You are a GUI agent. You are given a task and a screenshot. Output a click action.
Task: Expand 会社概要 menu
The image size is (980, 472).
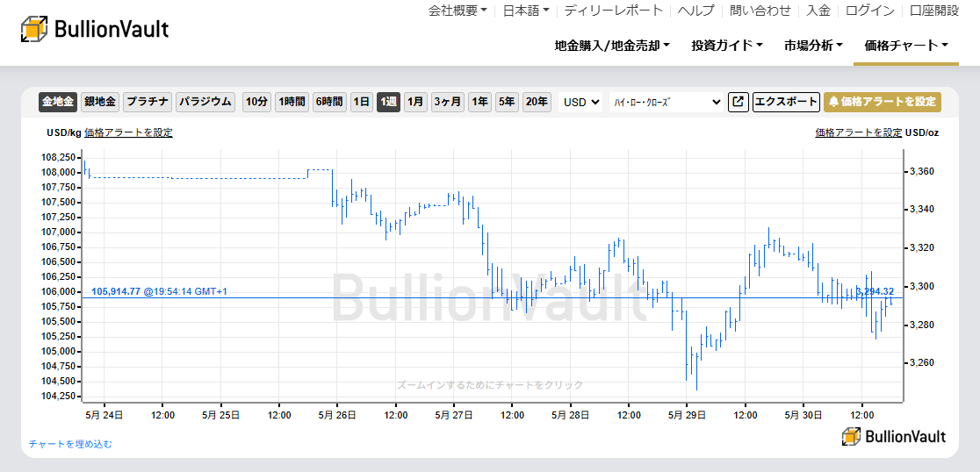click(458, 11)
